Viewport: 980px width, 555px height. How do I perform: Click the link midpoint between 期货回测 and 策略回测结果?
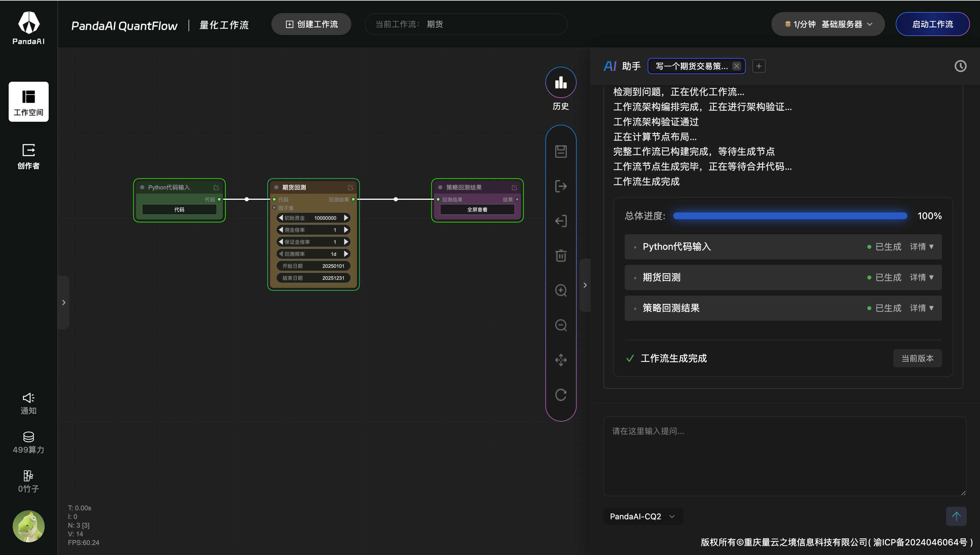[x=396, y=199]
